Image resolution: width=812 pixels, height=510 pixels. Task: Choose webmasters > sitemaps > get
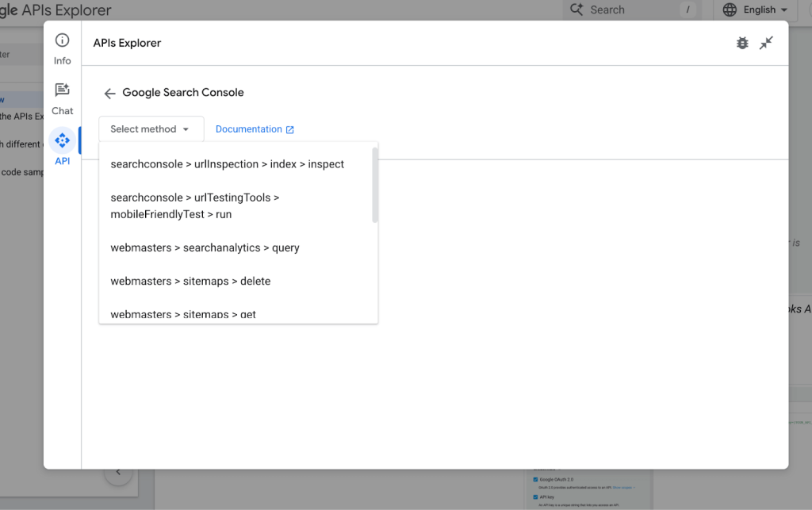pos(236,313)
